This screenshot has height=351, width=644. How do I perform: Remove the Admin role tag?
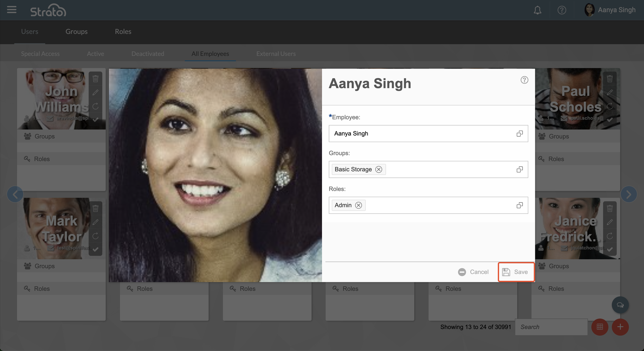[359, 205]
